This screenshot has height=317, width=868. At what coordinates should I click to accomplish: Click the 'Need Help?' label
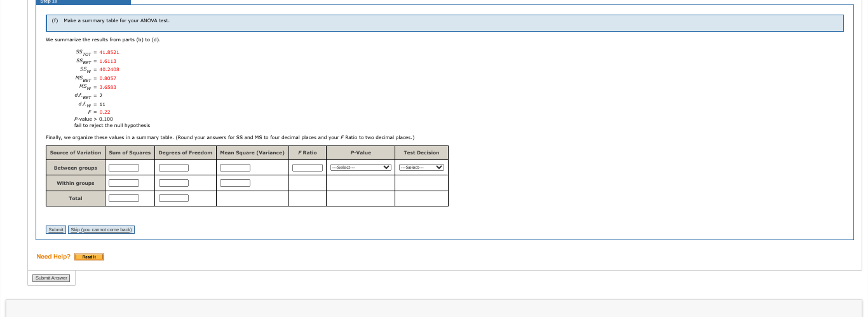(53, 257)
